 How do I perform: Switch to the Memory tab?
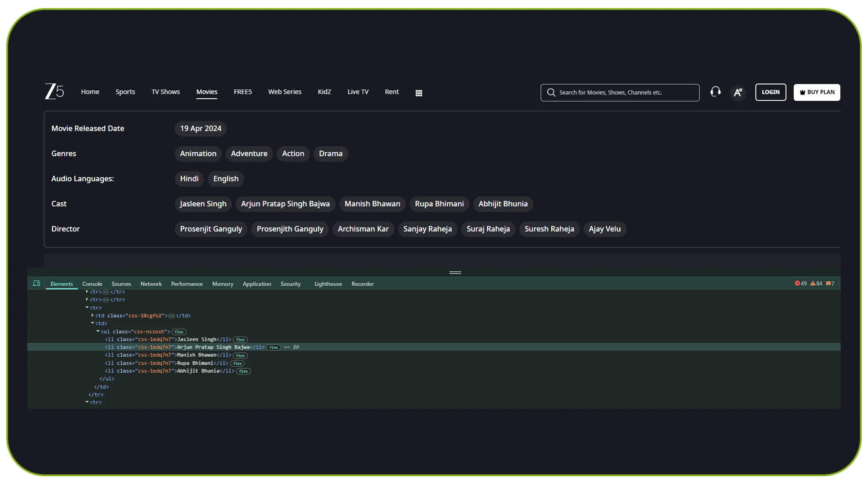coord(223,284)
